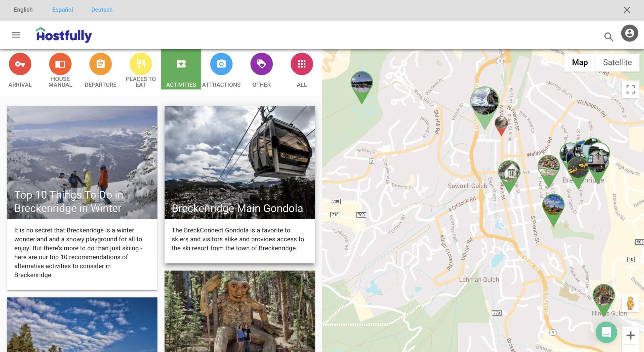Open the wooden troll card image
The width and height of the screenshot is (644, 352).
[239, 311]
